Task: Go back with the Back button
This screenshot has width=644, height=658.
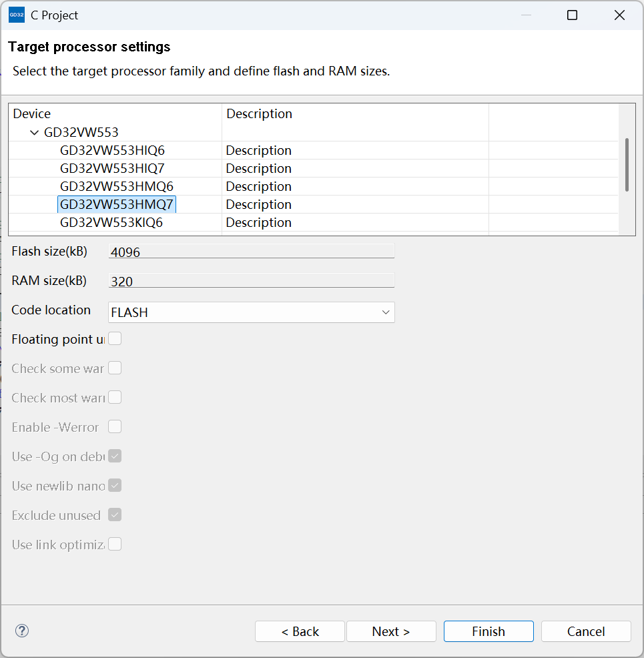Action: pos(300,631)
